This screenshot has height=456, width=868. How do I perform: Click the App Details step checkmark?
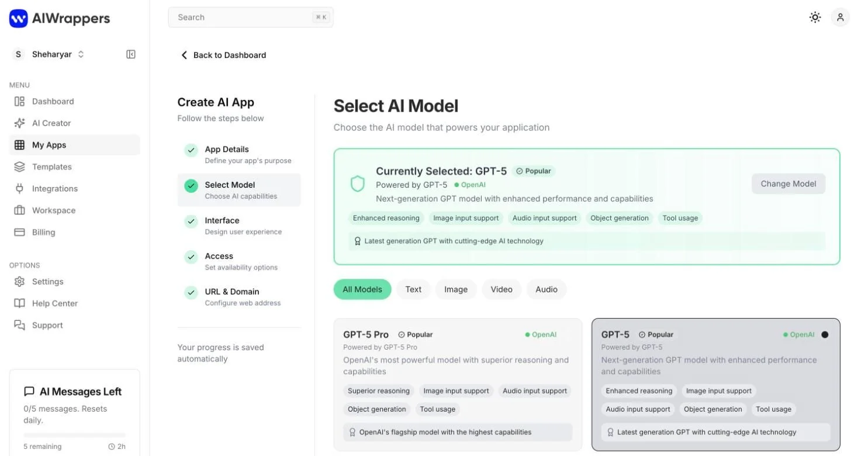(191, 150)
